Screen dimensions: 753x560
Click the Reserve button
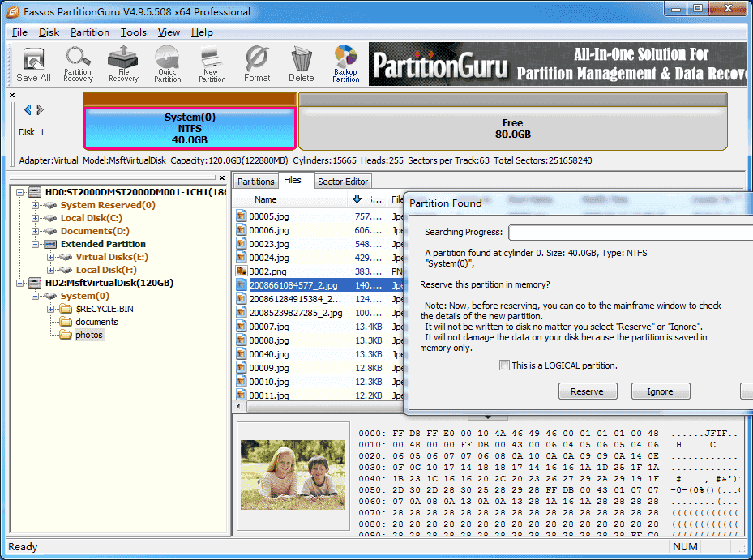(588, 391)
